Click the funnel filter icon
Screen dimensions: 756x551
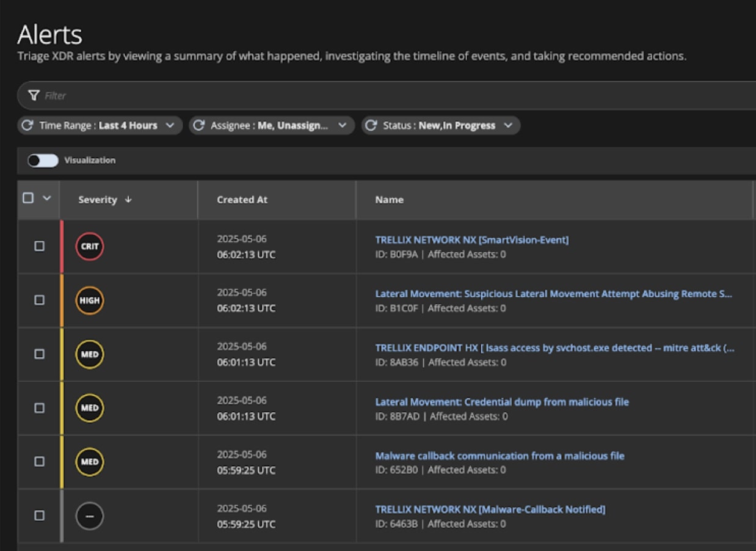34,95
